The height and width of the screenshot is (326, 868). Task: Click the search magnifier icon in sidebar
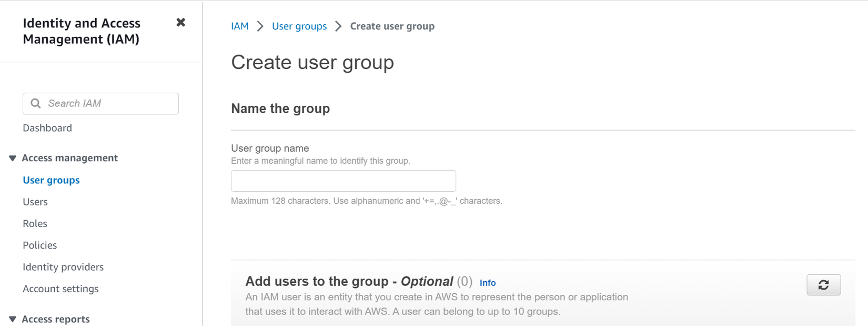click(36, 103)
